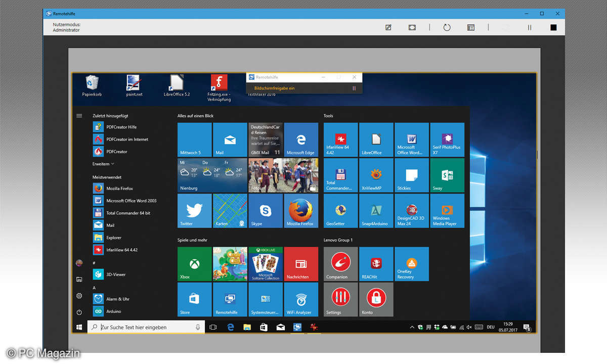Open the Remotehilfe tile
The width and height of the screenshot is (607, 364).
pyautogui.click(x=230, y=299)
